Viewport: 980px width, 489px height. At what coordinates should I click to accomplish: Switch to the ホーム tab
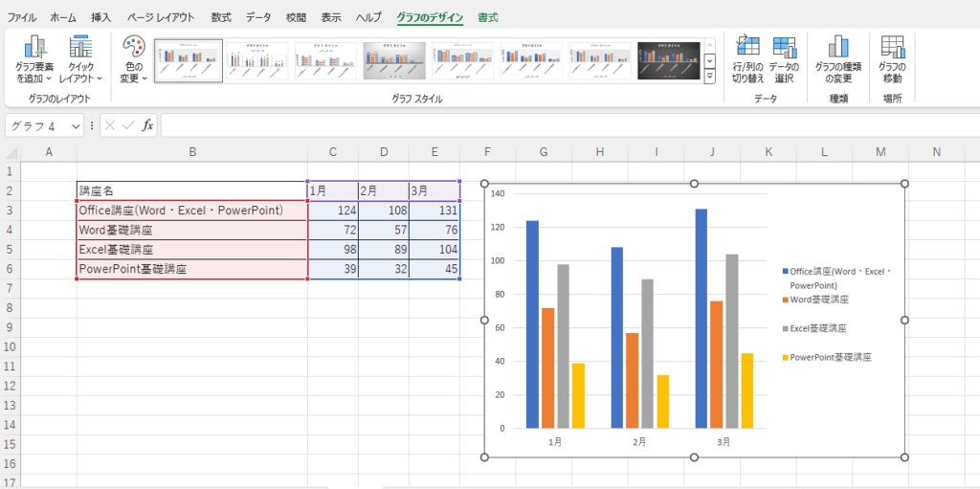pos(63,17)
